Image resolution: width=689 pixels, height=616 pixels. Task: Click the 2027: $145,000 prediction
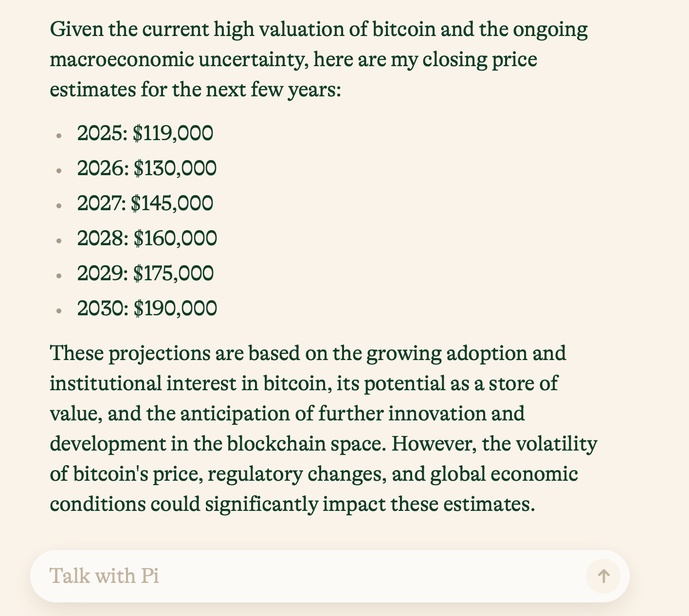145,203
